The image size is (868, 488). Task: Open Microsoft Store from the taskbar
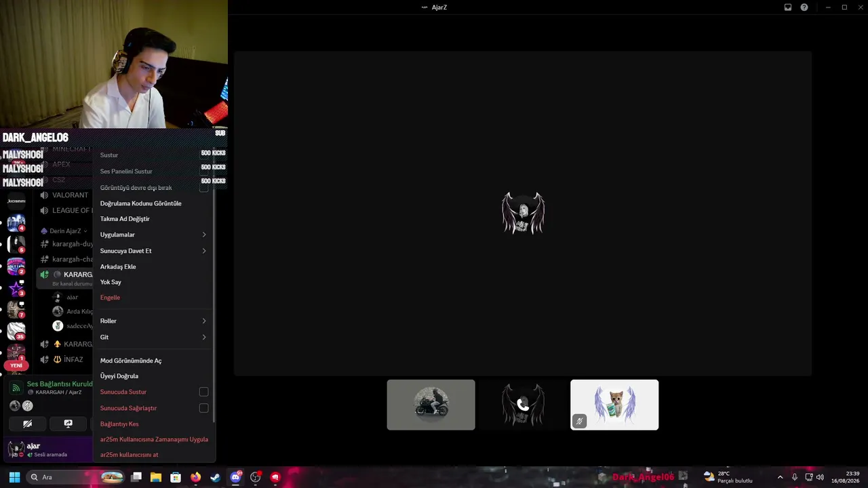click(176, 477)
